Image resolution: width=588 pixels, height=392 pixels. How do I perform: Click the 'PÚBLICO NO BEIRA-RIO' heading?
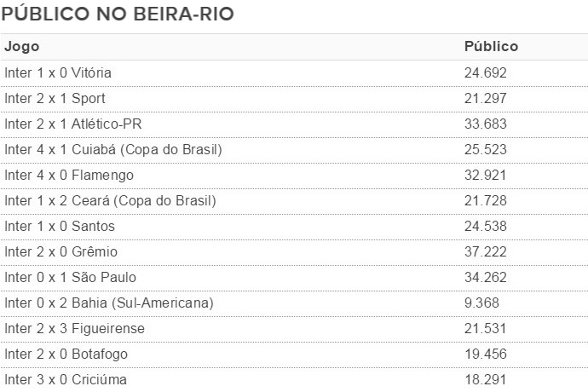pos(118,14)
